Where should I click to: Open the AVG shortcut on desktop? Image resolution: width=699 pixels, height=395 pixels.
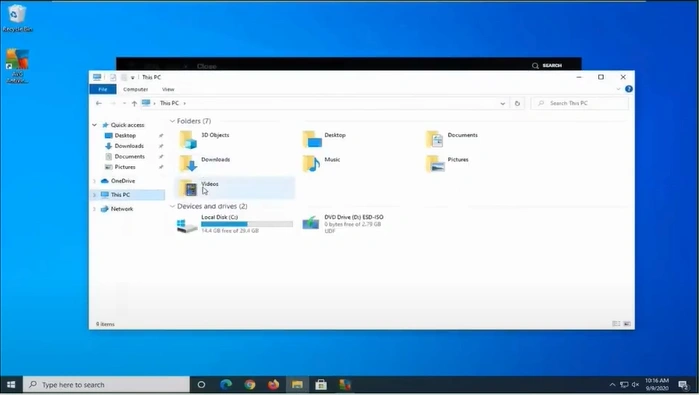(17, 66)
